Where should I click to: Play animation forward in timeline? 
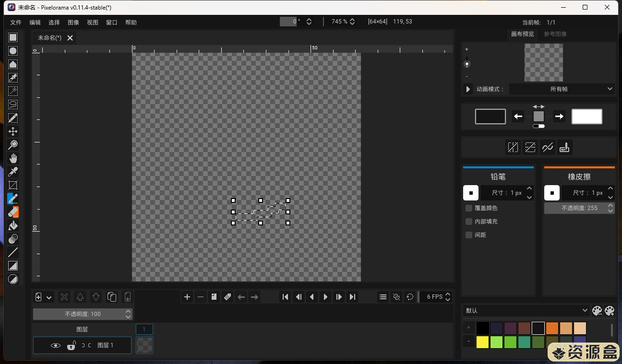(x=325, y=297)
